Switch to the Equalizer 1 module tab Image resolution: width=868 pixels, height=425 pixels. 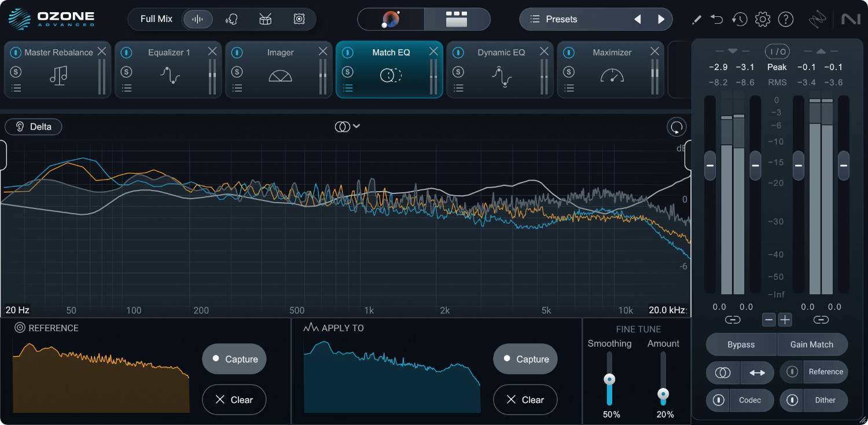click(168, 52)
